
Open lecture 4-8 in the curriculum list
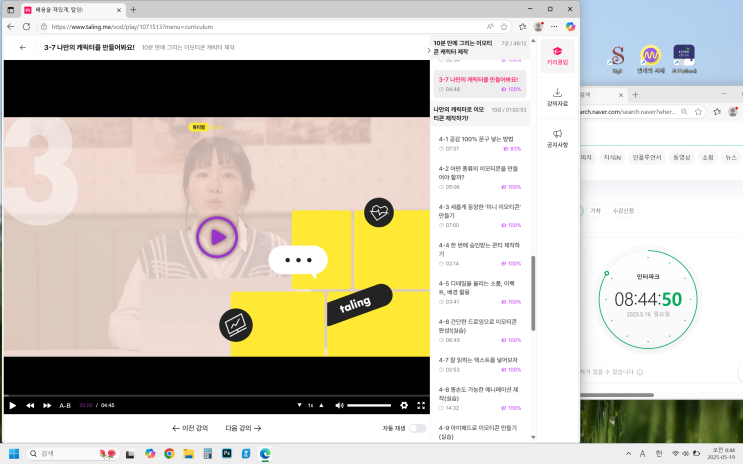point(480,398)
